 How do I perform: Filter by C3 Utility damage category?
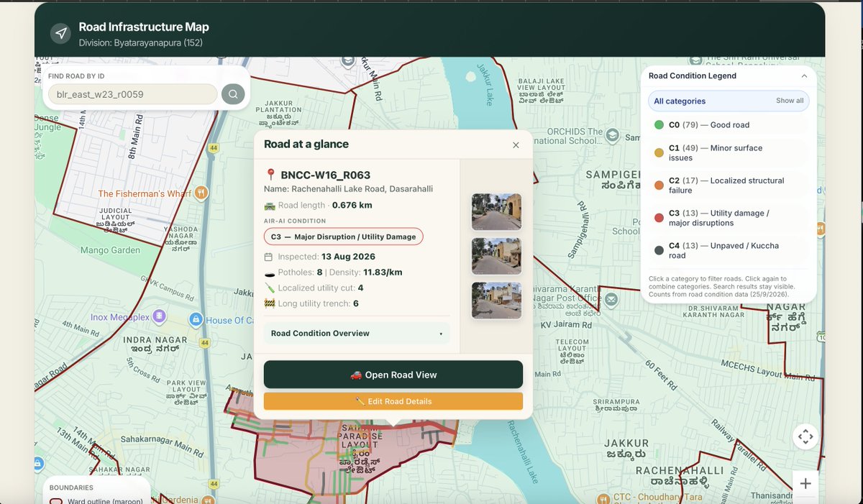coord(729,218)
